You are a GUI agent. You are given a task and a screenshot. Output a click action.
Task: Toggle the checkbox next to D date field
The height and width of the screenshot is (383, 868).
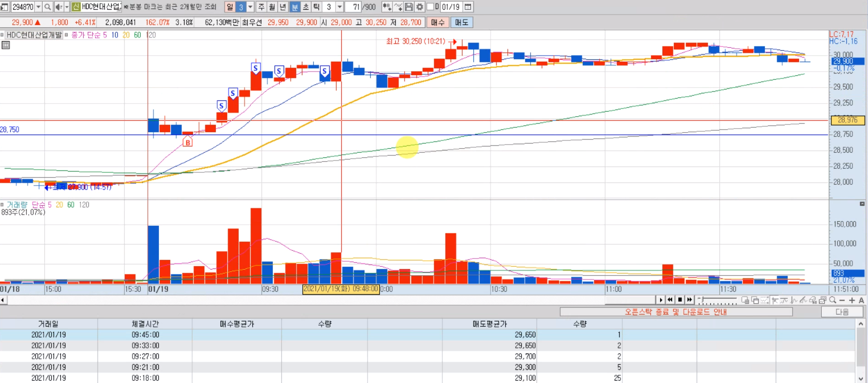pyautogui.click(x=430, y=7)
